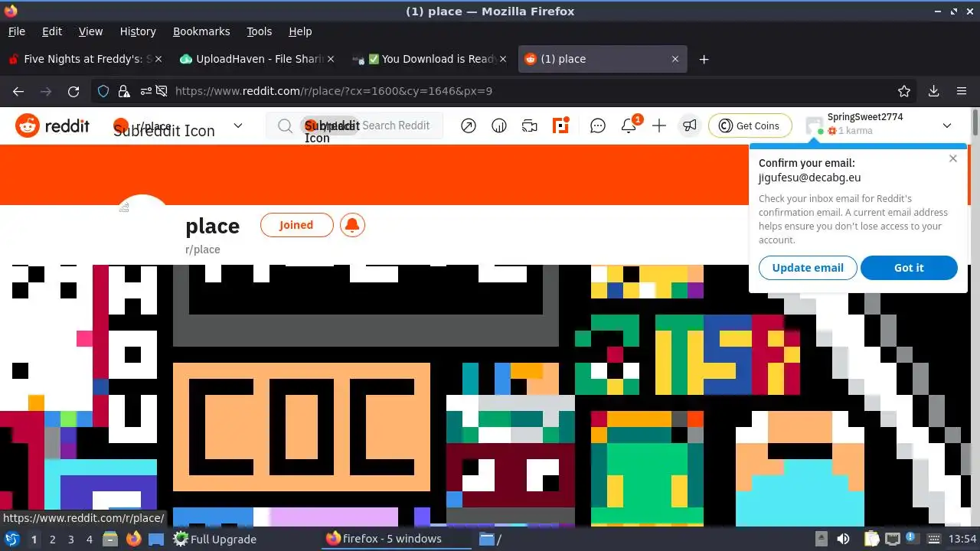Click the r/place subtitle text

pyautogui.click(x=203, y=249)
